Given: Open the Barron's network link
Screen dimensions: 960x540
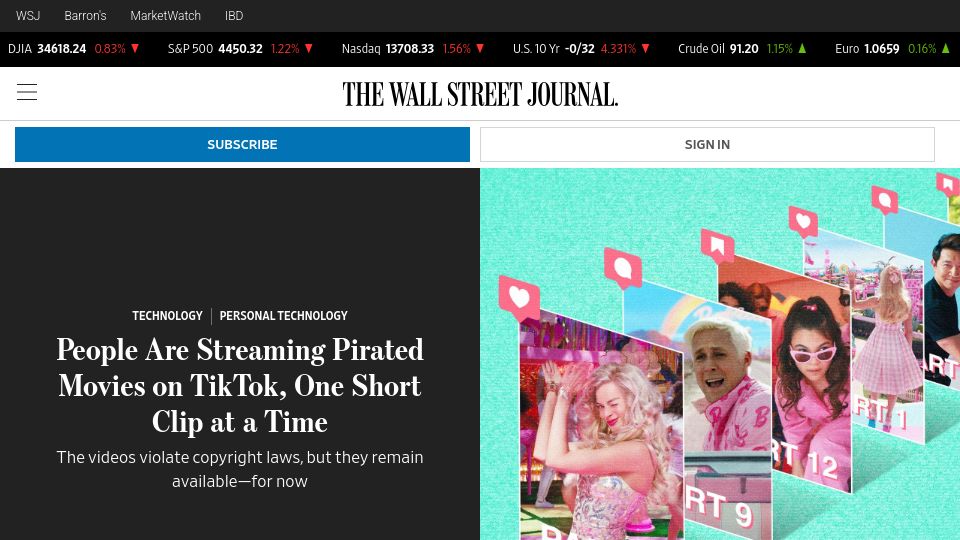Looking at the screenshot, I should tap(85, 16).
